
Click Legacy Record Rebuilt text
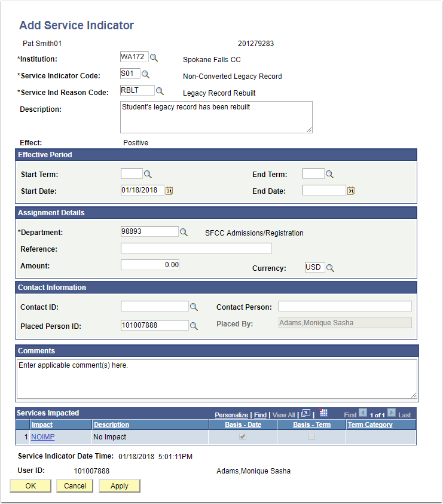[219, 93]
